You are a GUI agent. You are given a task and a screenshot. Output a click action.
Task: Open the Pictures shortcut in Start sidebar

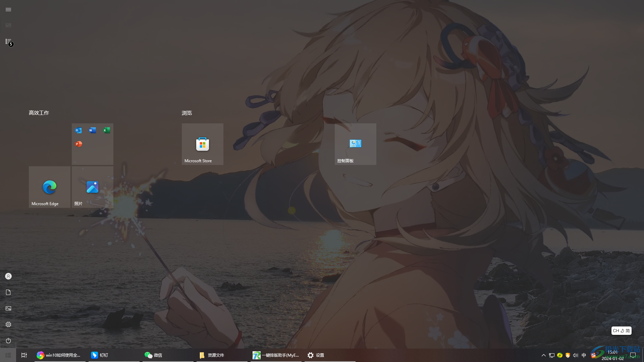pyautogui.click(x=8, y=308)
